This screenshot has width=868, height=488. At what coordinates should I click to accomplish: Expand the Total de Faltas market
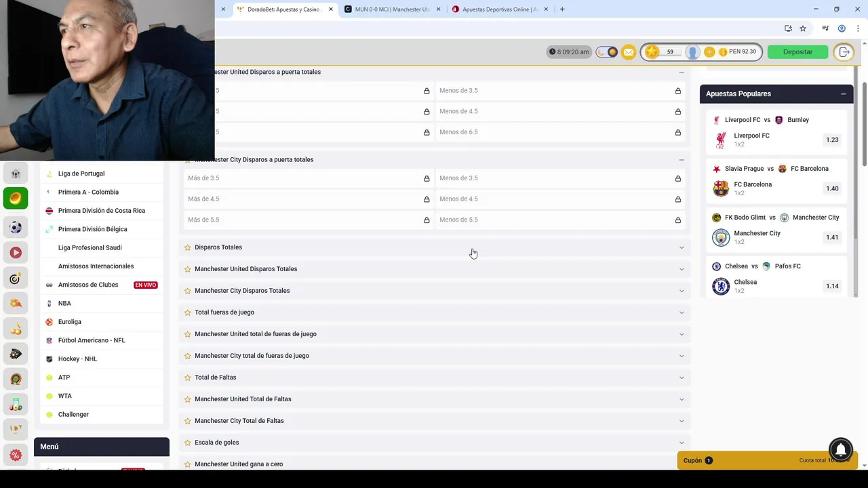[x=682, y=378]
